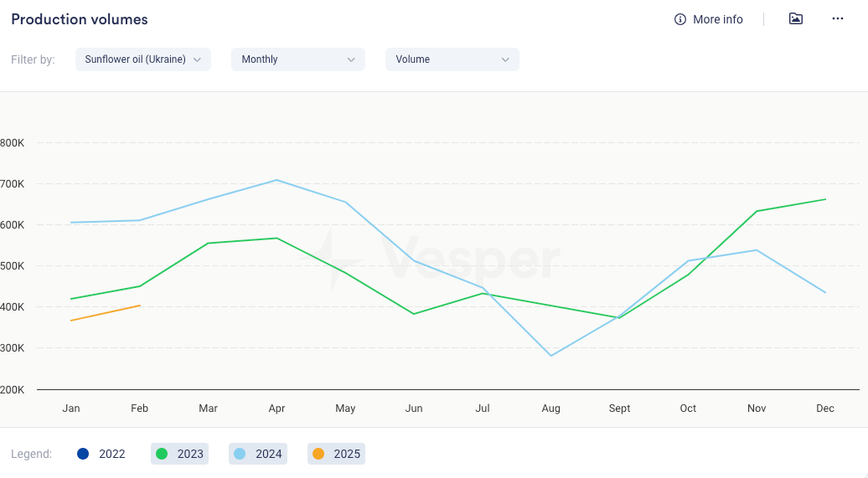Viewport: 868px width, 478px height.
Task: Click the green 2023 color dot
Action: tap(162, 454)
